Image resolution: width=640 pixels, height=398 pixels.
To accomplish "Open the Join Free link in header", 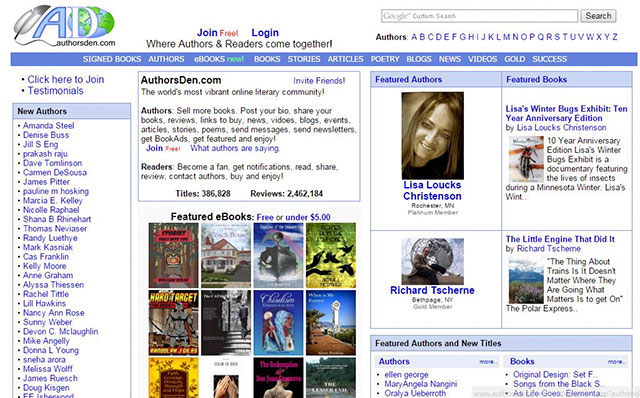I will click(x=217, y=33).
